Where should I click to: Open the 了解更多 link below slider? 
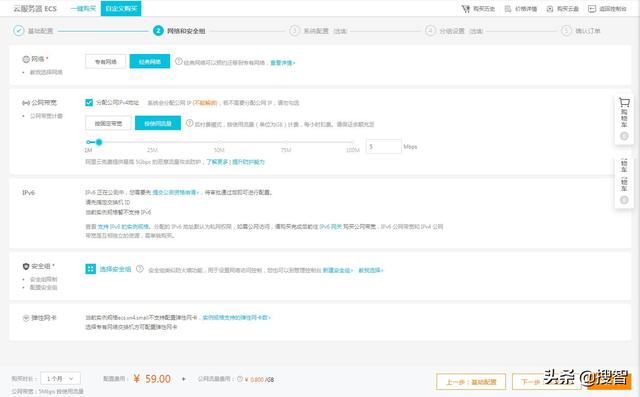click(218, 162)
